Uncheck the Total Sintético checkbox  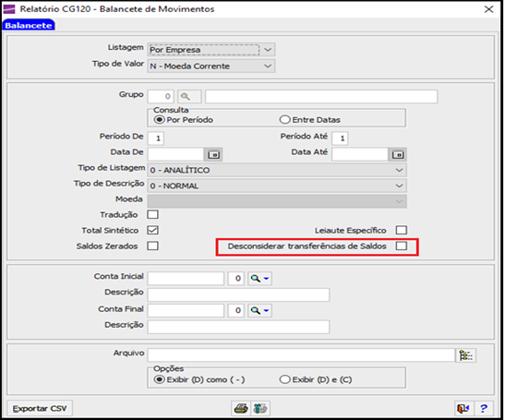(152, 230)
